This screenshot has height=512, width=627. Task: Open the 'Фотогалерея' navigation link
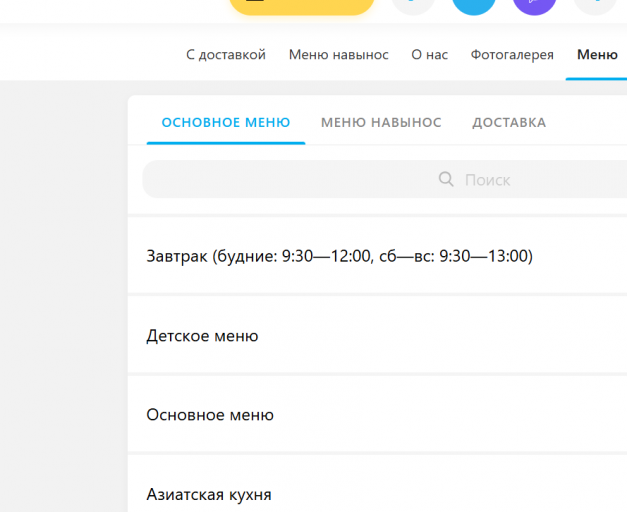pyautogui.click(x=512, y=54)
